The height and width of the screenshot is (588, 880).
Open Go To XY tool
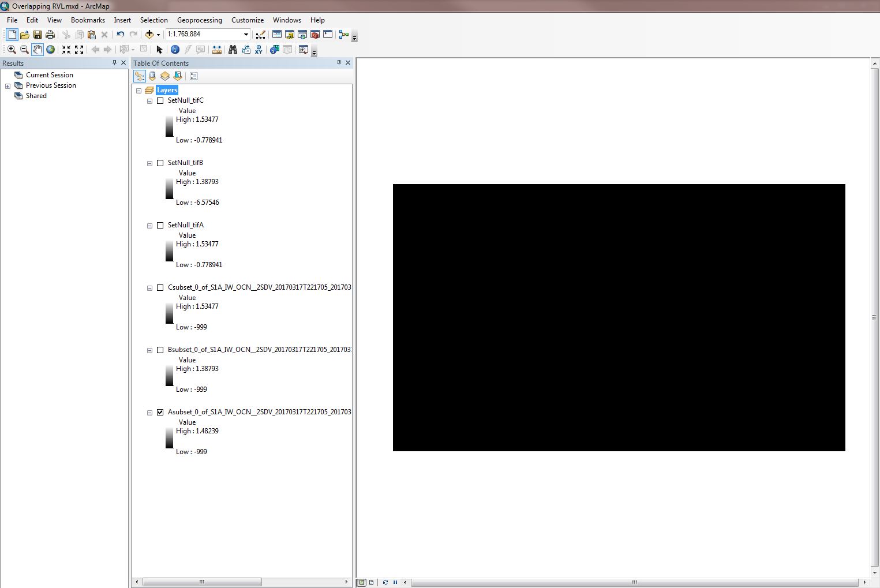(259, 50)
